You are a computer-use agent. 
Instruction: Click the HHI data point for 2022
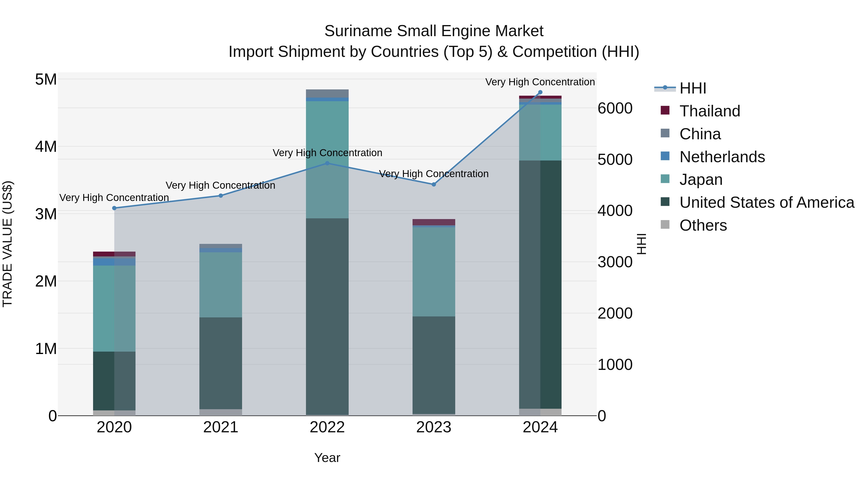coord(327,163)
